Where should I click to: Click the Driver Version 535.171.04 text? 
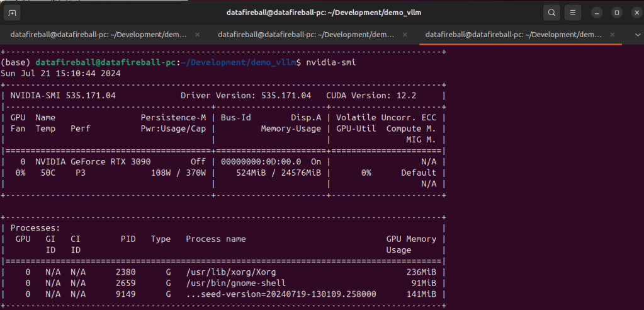click(246, 96)
